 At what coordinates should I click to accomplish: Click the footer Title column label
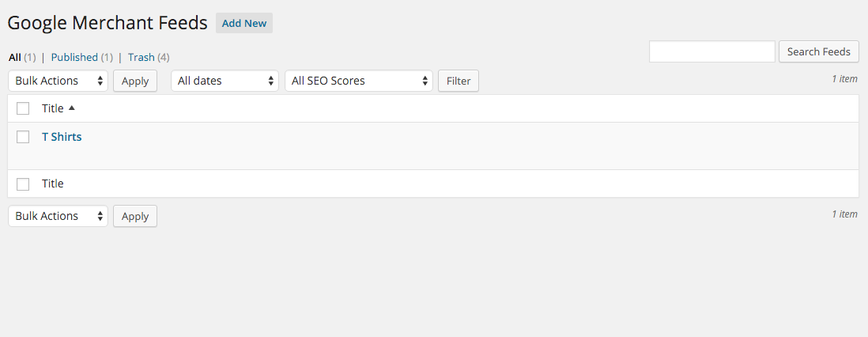pos(53,184)
